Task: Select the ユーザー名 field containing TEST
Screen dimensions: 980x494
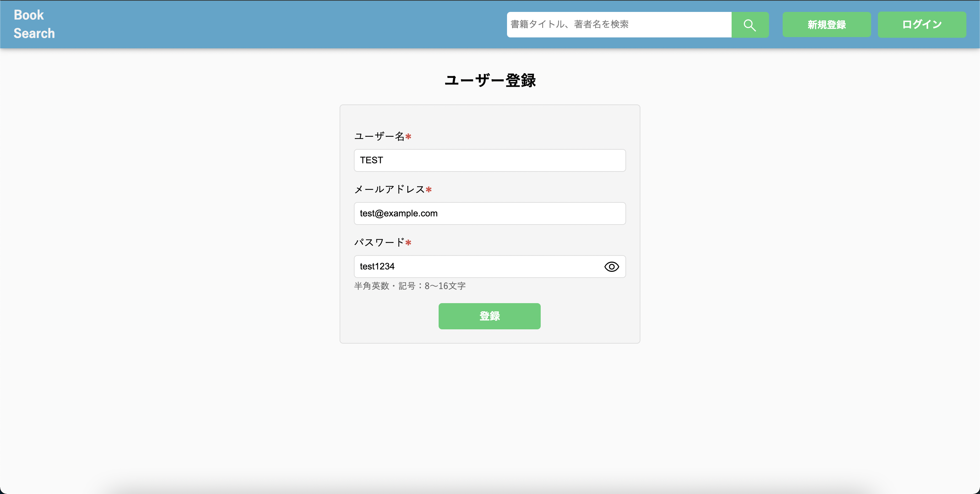Action: click(489, 160)
